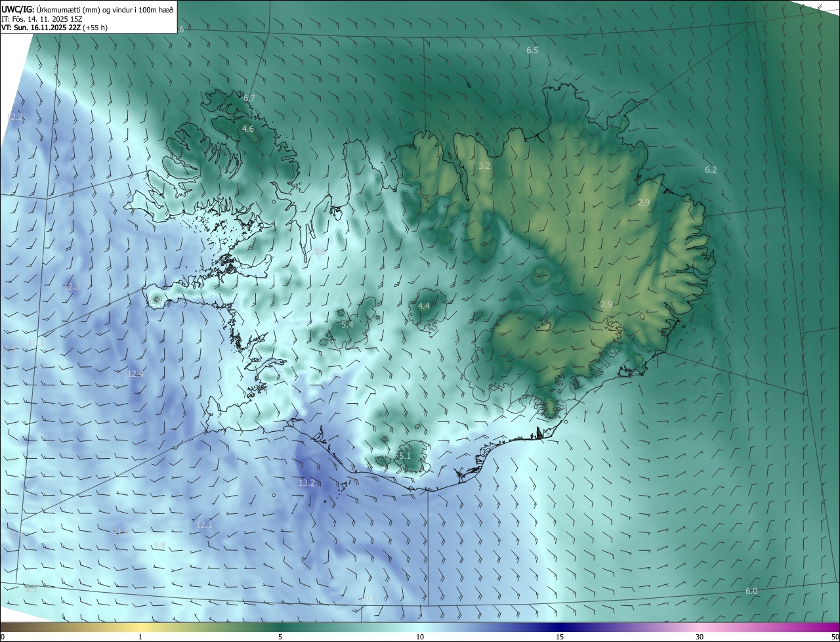The image size is (840, 642).
Task: Select the 15 tick on the color scale
Action: pos(560,637)
